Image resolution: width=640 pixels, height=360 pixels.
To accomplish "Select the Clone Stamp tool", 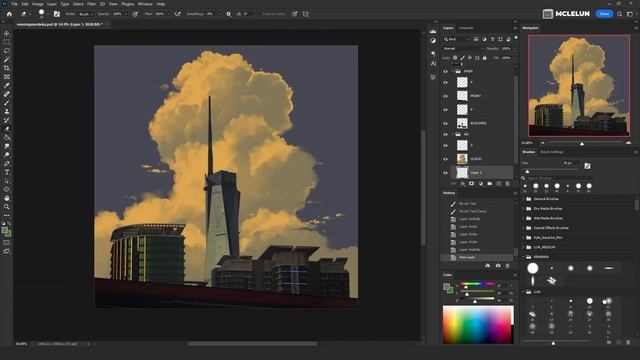I will 7,111.
